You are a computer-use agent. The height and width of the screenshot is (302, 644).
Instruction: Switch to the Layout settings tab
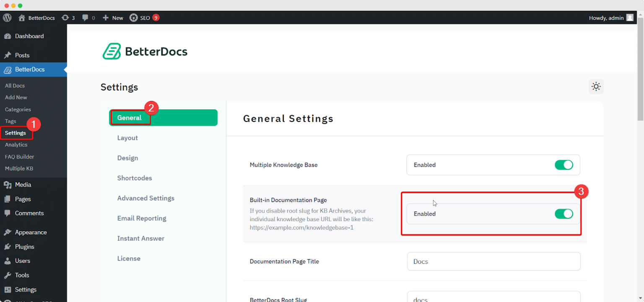127,138
